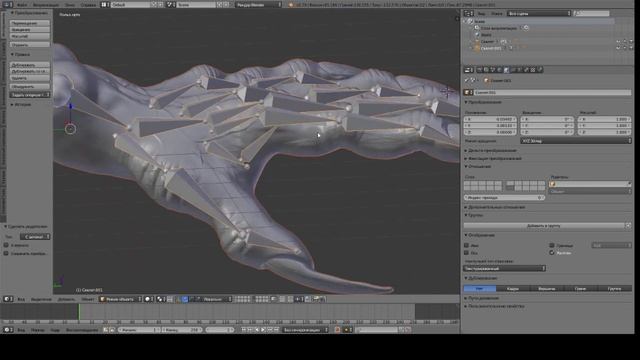This screenshot has width=640, height=360.
Task: Click the Дублировать tool button
Action: (30, 64)
